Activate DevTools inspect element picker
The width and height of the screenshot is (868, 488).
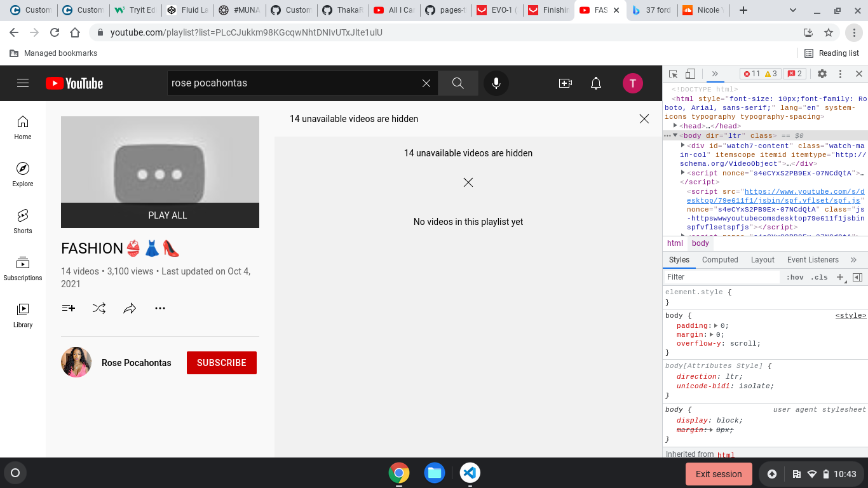674,74
